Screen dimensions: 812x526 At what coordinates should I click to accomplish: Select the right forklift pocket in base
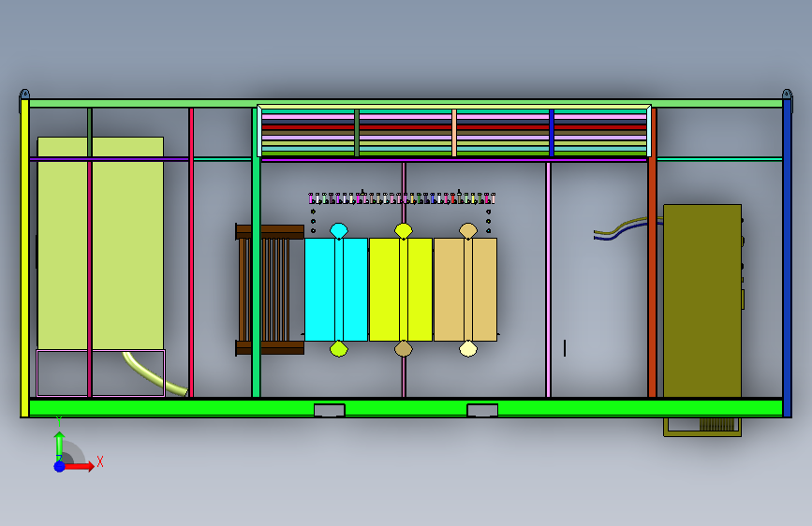click(x=482, y=410)
